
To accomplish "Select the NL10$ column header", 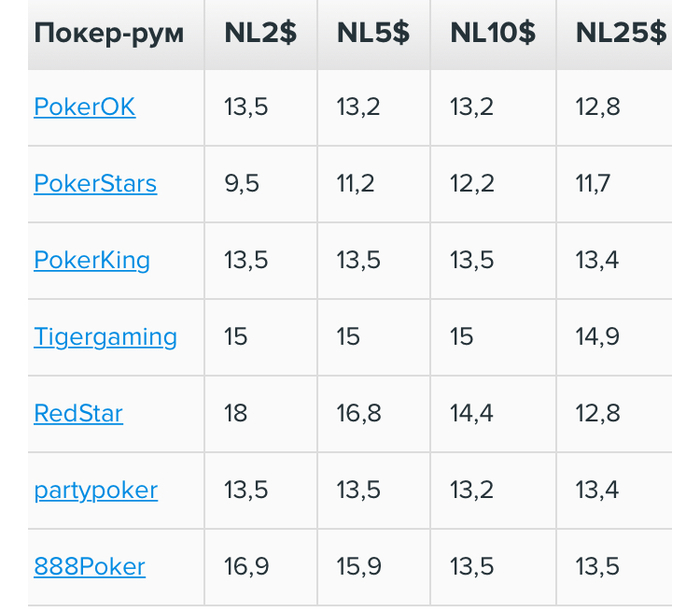I will [x=492, y=33].
